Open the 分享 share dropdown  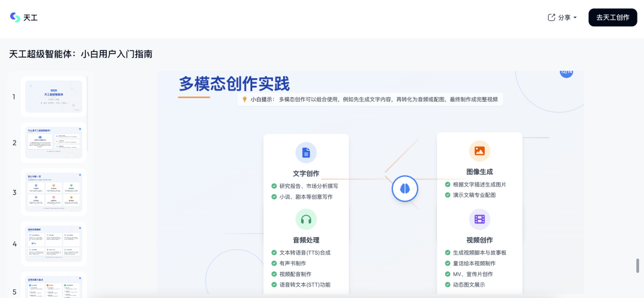point(562,18)
